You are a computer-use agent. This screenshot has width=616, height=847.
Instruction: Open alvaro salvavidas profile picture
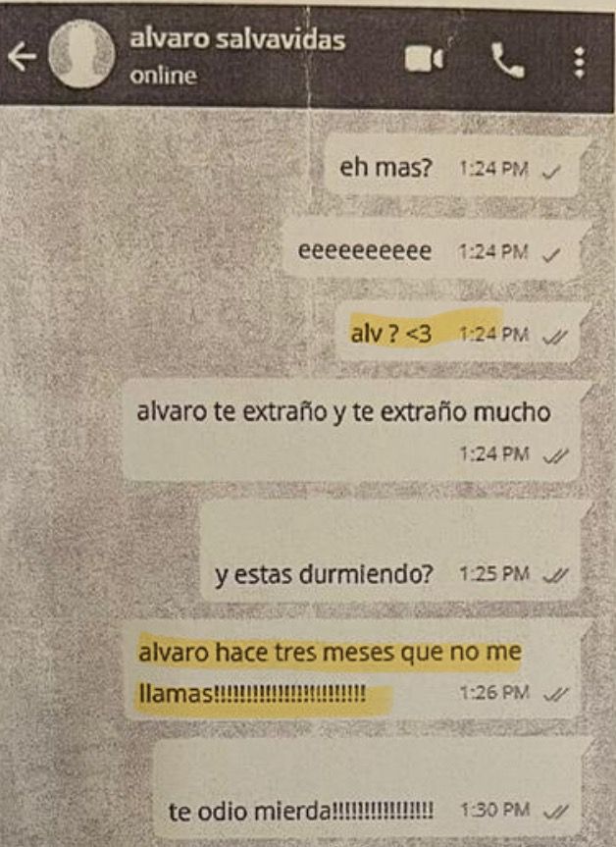82,54
